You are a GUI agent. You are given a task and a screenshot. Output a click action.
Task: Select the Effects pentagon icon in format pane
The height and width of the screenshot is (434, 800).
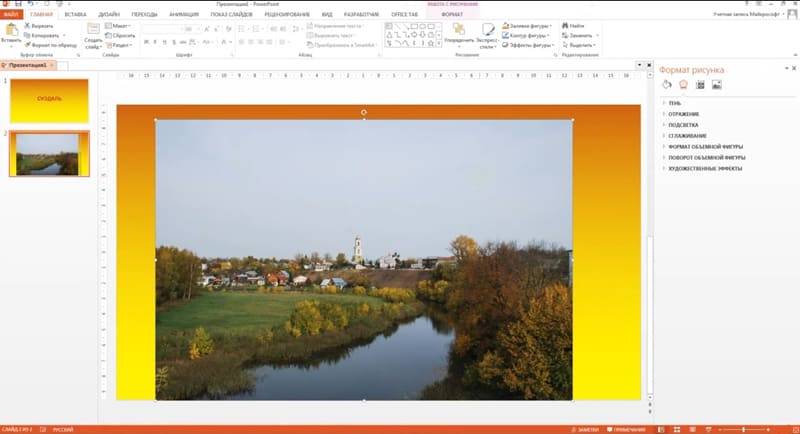click(x=683, y=85)
